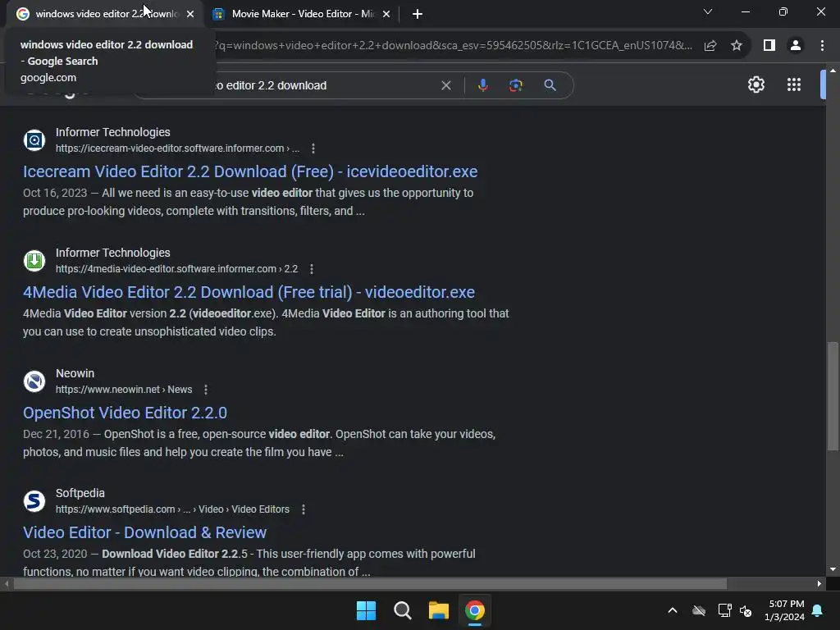Search by image with Google Lens

point(516,85)
